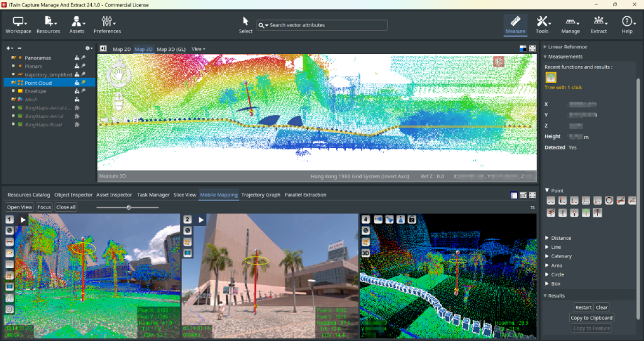This screenshot has height=341, width=644.
Task: Click the flask icon atop view 4
Action: [401, 220]
